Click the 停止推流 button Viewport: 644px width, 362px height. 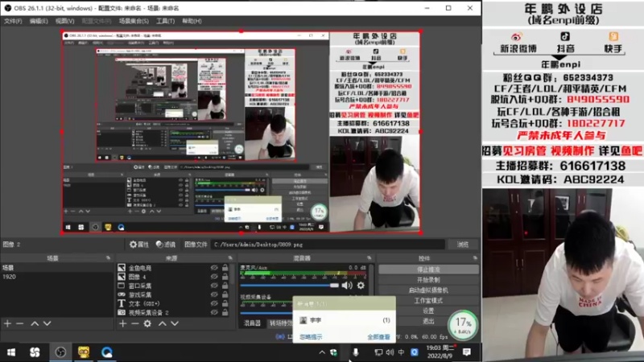click(x=428, y=269)
